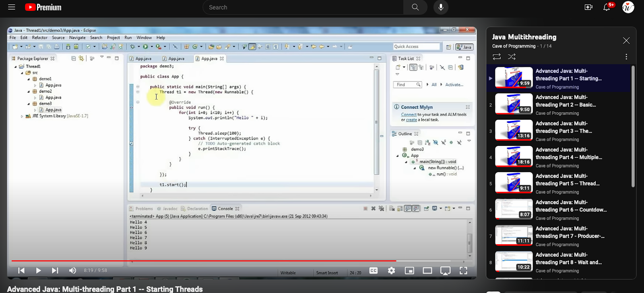Image resolution: width=644 pixels, height=293 pixels.
Task: Collapse the App class in Outline
Action: (x=398, y=156)
